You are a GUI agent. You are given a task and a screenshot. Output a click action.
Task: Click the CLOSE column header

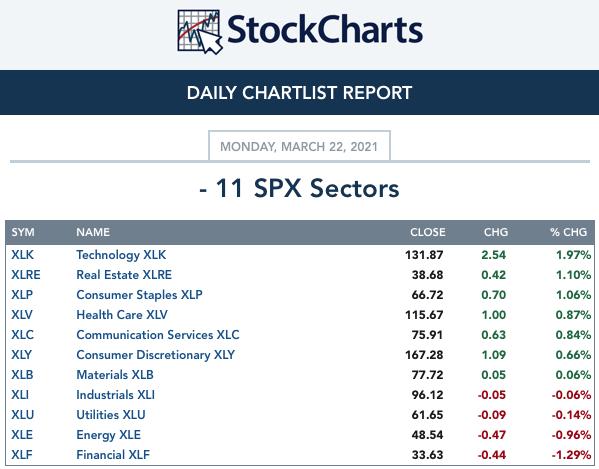click(x=428, y=232)
